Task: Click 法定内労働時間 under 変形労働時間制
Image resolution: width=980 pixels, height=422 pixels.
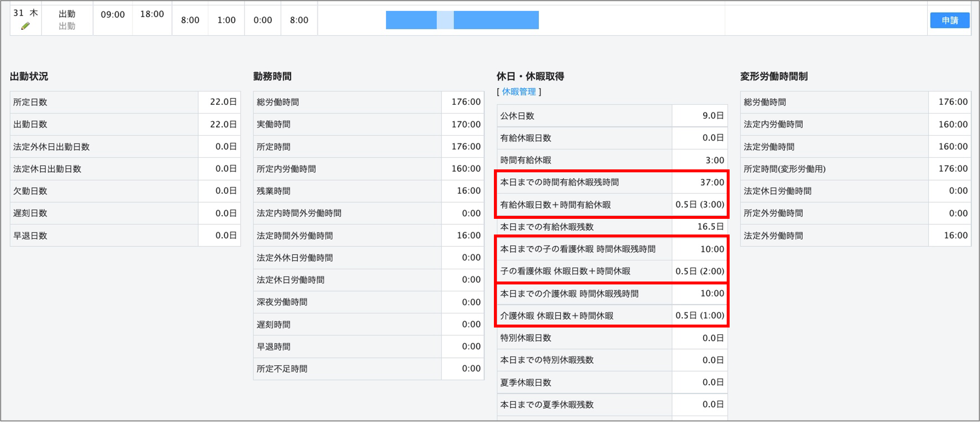Action: (773, 124)
